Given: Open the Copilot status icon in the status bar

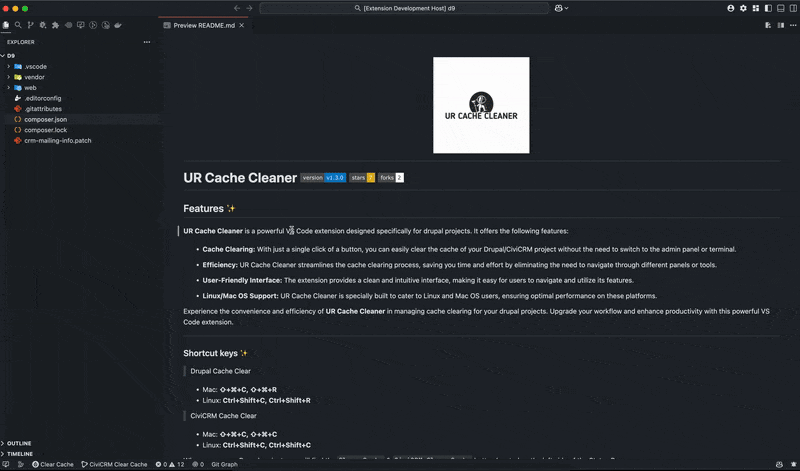Looking at the screenshot, I should point(779,464).
